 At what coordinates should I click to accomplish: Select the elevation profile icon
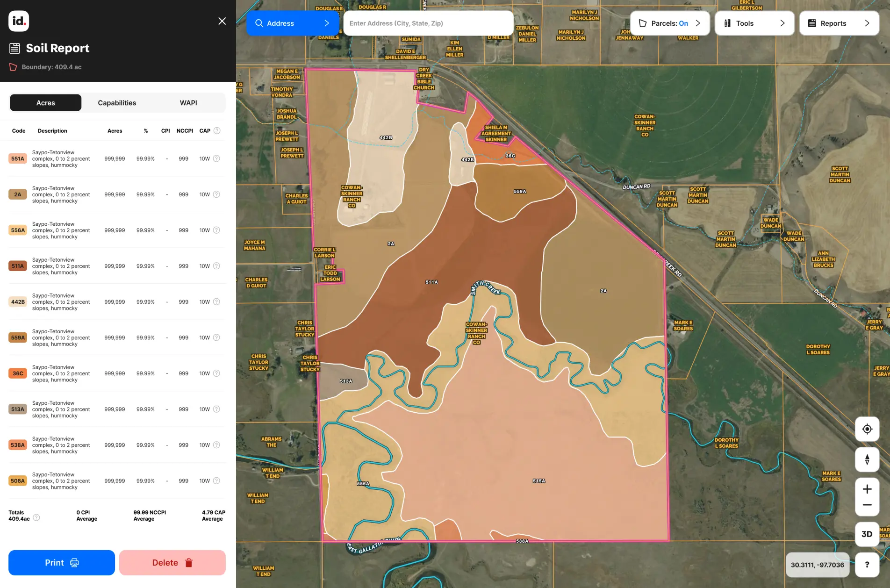[867, 459]
